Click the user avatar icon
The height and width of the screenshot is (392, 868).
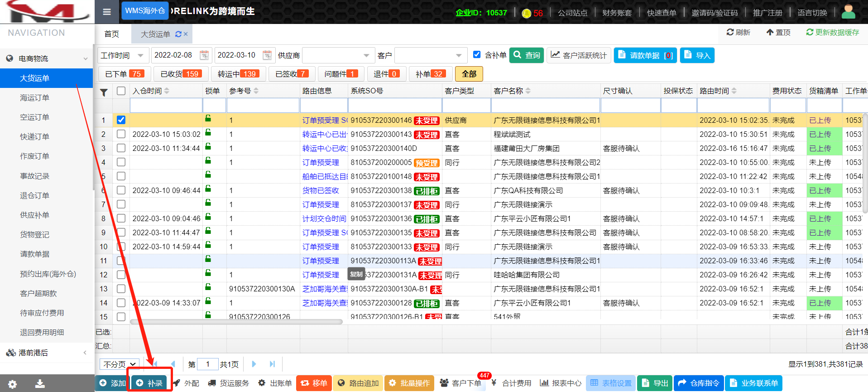tap(848, 12)
